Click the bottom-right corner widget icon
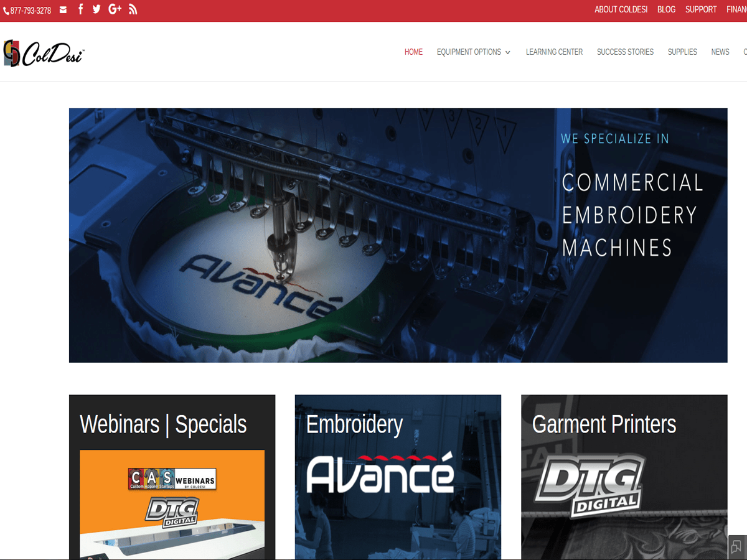Viewport: 747px width, 560px height. click(736, 547)
